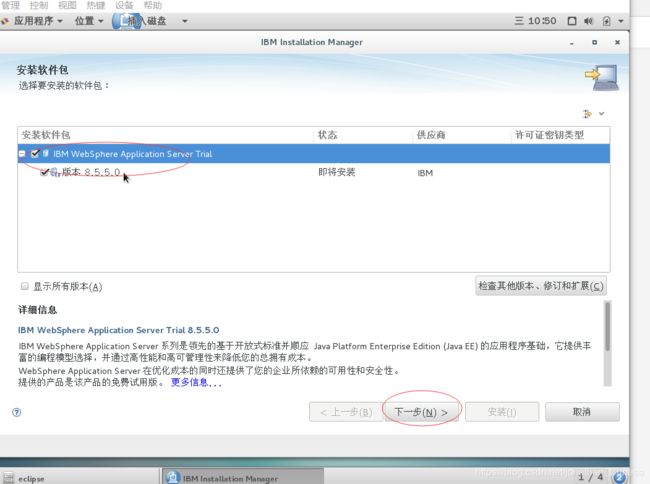This screenshot has height=484, width=650.
Task: Click the 许可证密钥类型 column header
Action: pyautogui.click(x=560, y=135)
